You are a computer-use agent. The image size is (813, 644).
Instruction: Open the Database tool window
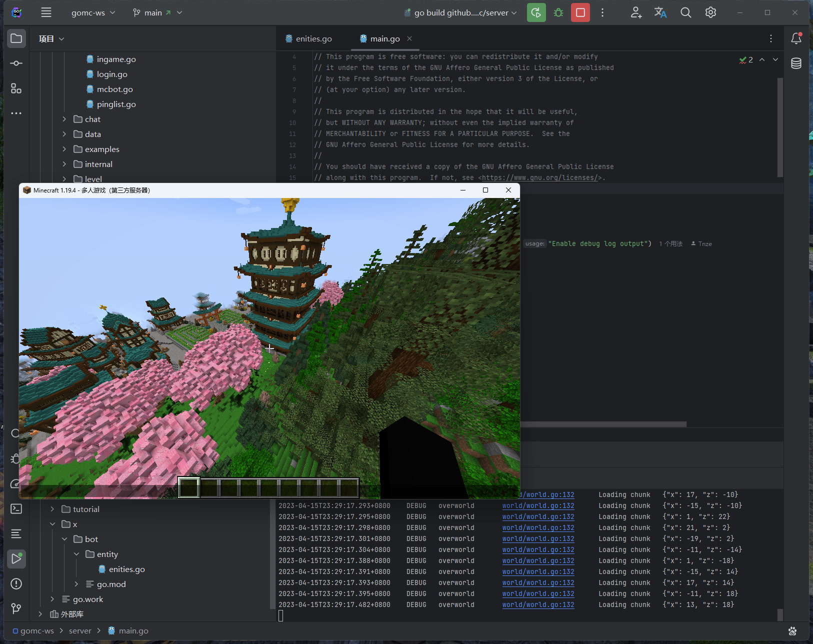point(796,63)
